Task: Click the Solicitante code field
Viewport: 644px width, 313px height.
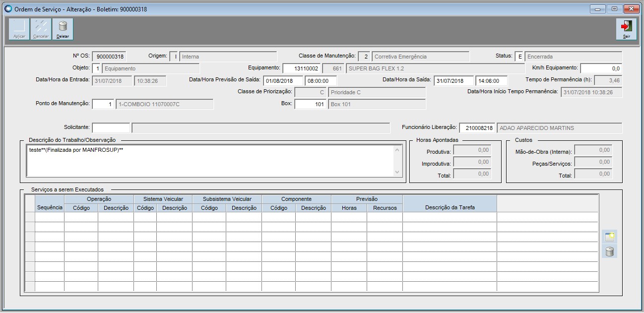Action: [111, 128]
